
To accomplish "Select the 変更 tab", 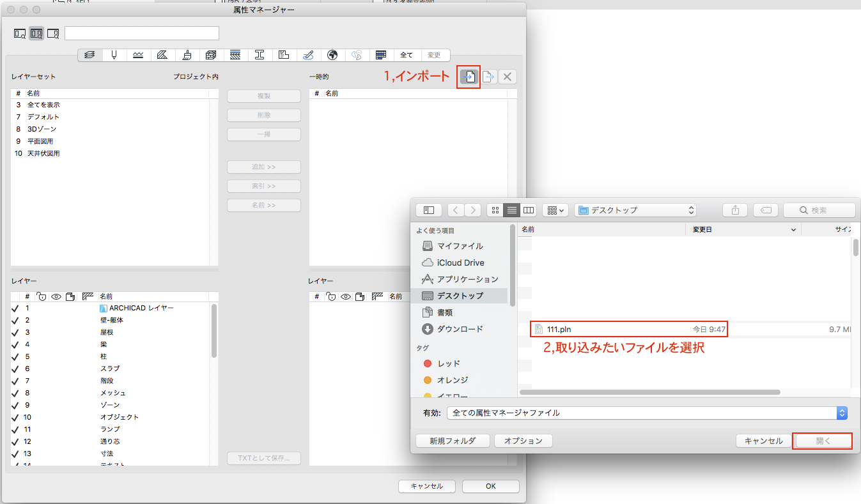I will point(435,55).
